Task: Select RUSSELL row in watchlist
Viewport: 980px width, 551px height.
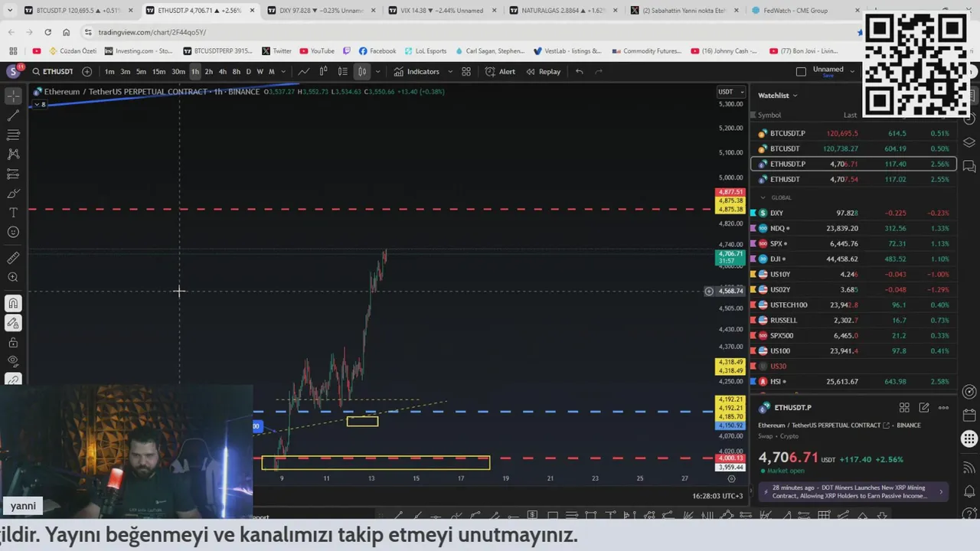Action: tap(854, 320)
